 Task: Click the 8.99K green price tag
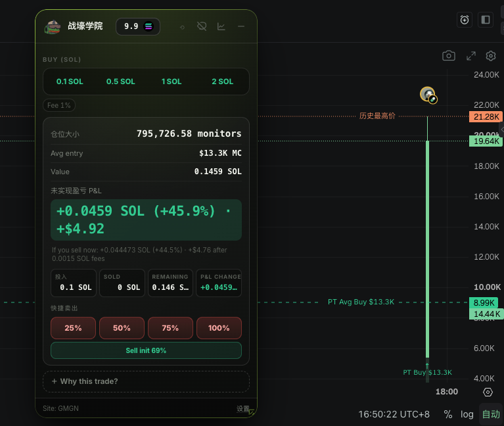click(x=484, y=302)
